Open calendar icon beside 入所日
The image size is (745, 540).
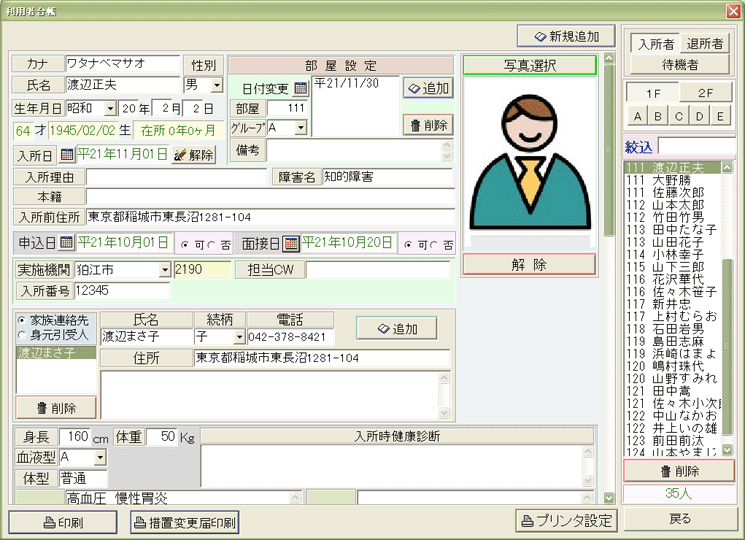point(67,154)
